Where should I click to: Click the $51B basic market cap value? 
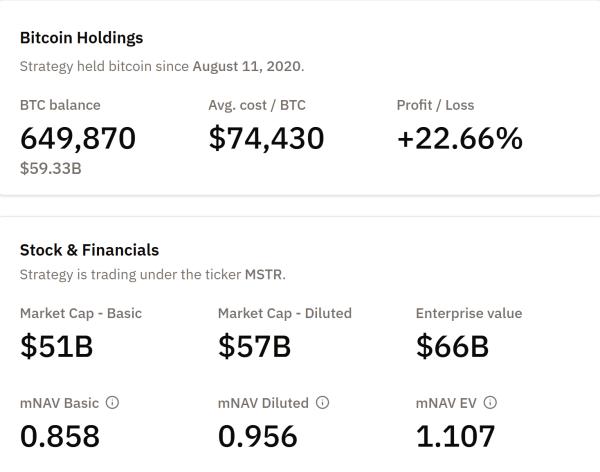point(56,346)
